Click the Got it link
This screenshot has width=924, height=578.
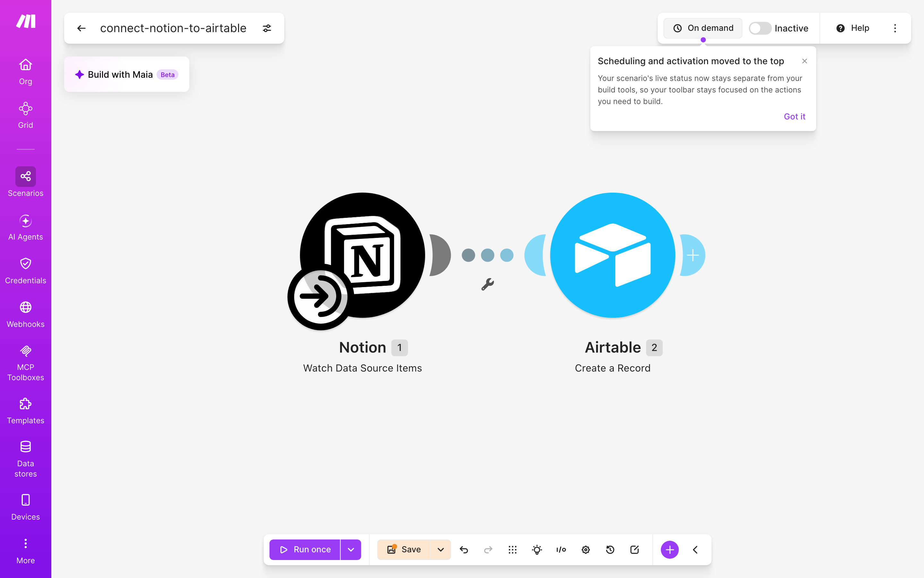(x=795, y=117)
